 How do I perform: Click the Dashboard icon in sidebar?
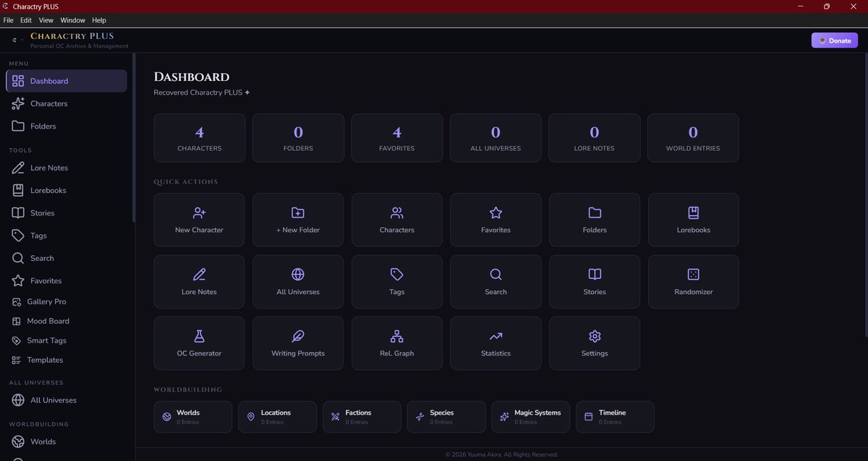pos(18,81)
